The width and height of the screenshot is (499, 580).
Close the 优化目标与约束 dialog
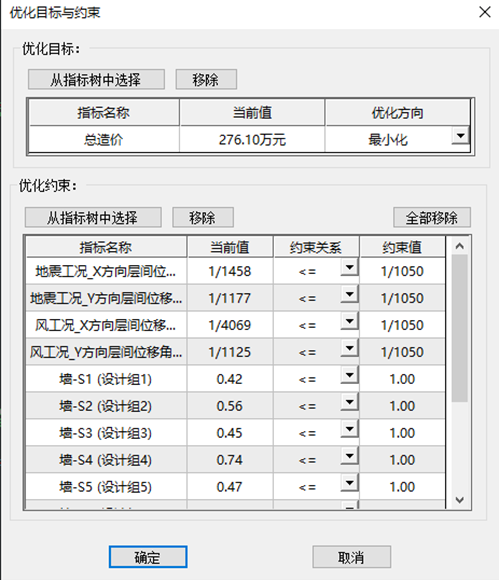click(x=485, y=12)
